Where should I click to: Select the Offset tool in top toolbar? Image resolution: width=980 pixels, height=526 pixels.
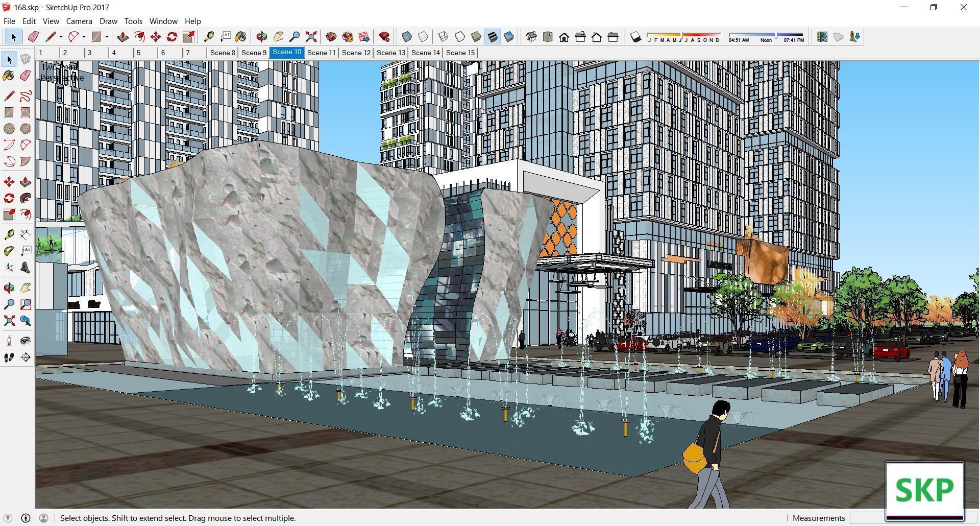tap(139, 37)
